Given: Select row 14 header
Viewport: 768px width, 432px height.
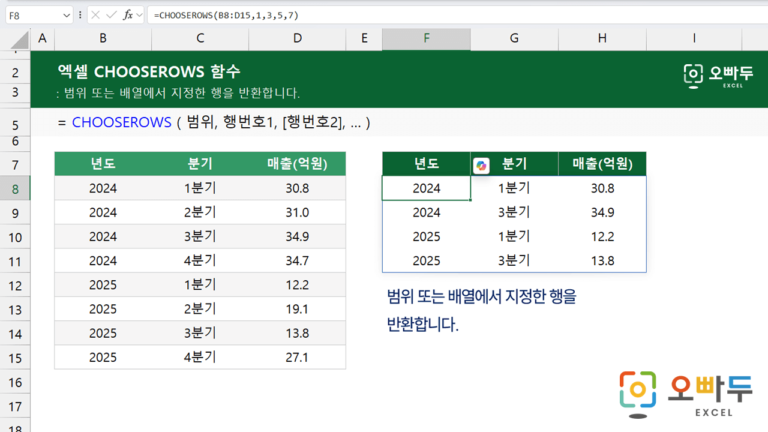Looking at the screenshot, I should [x=15, y=334].
